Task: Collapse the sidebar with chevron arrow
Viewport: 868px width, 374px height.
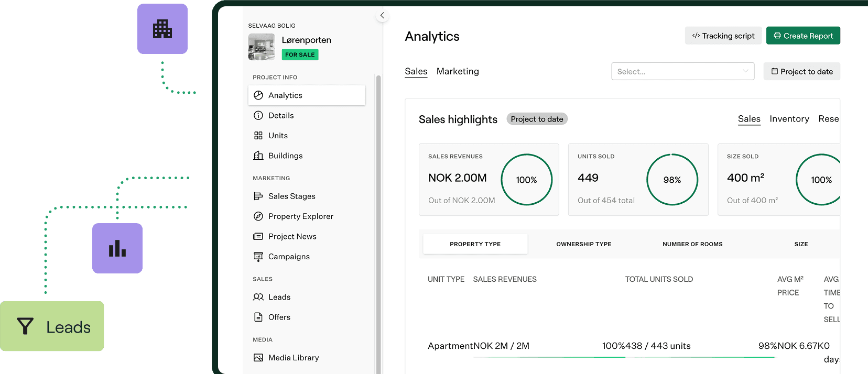Action: point(382,16)
